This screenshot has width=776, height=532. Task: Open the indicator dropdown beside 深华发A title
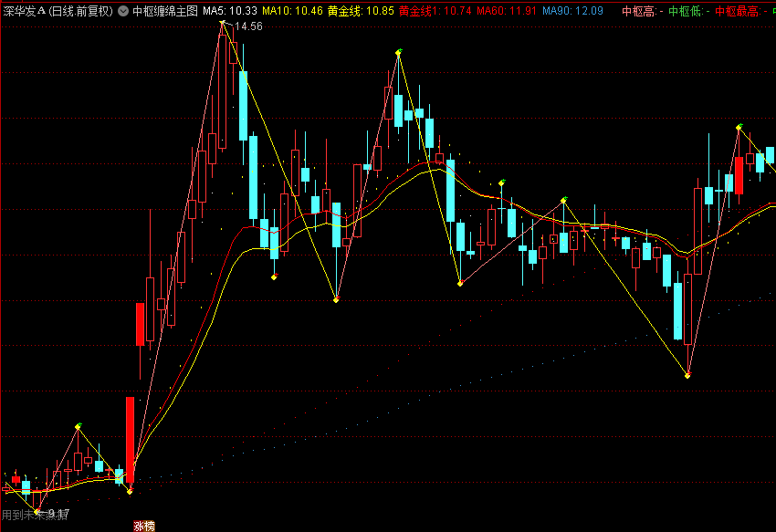(122, 11)
